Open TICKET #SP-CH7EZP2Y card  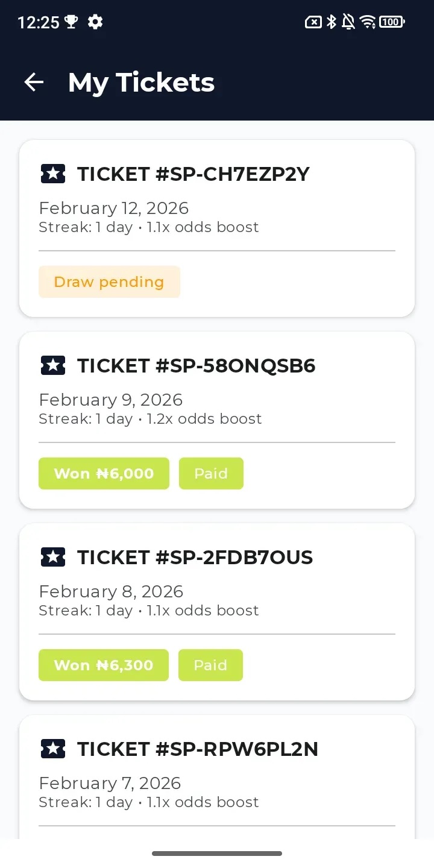pos(217,228)
